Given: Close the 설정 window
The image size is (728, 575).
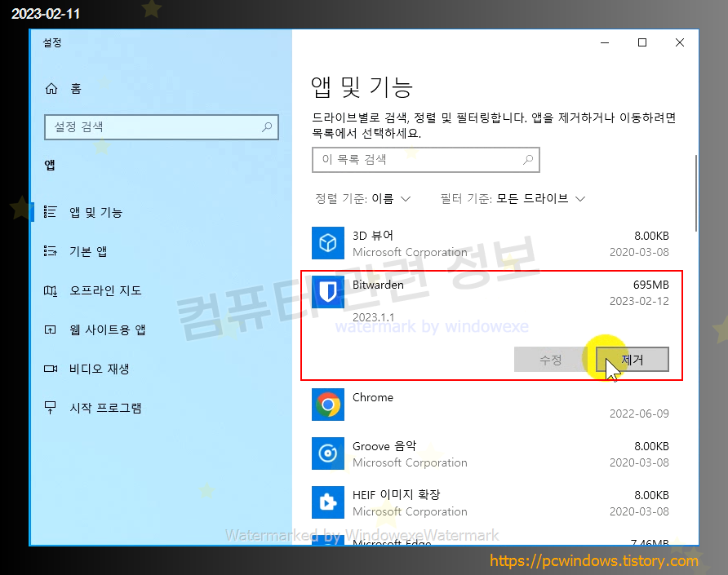Looking at the screenshot, I should 680,42.
